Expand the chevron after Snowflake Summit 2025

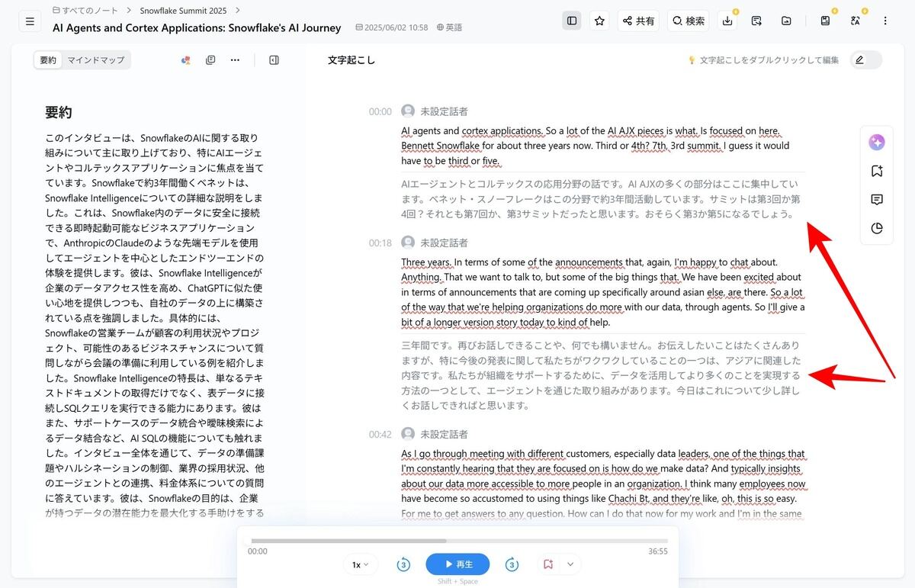[x=238, y=11]
